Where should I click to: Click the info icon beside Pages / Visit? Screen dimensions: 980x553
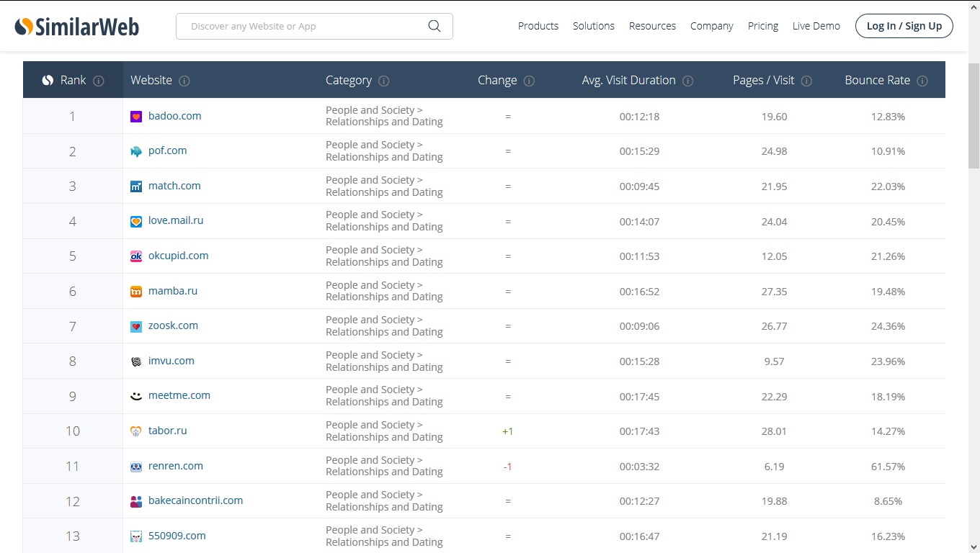pyautogui.click(x=806, y=81)
